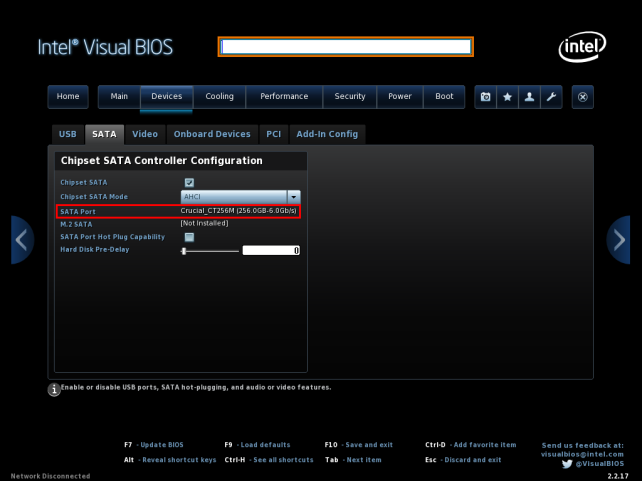Click the search box at top

(x=346, y=47)
